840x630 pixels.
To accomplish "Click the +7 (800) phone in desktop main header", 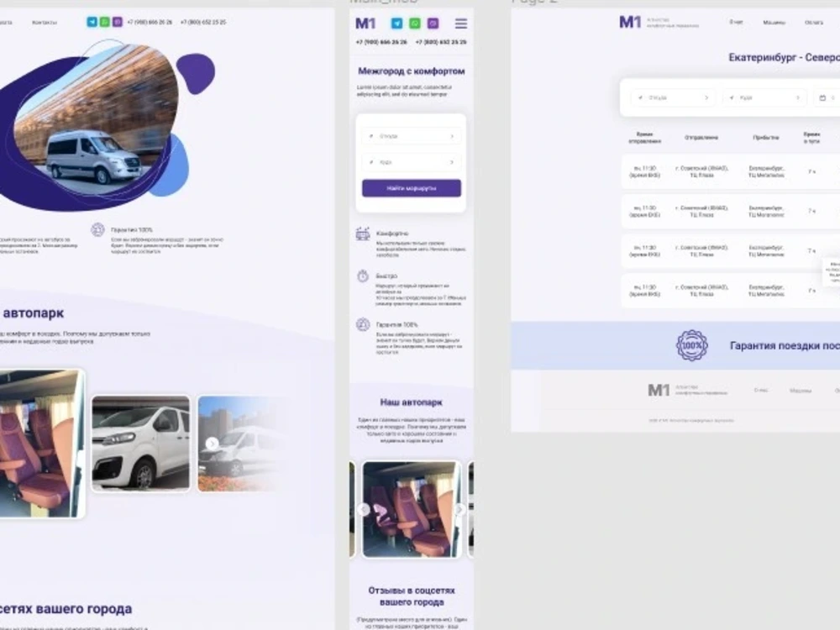I will (x=203, y=23).
